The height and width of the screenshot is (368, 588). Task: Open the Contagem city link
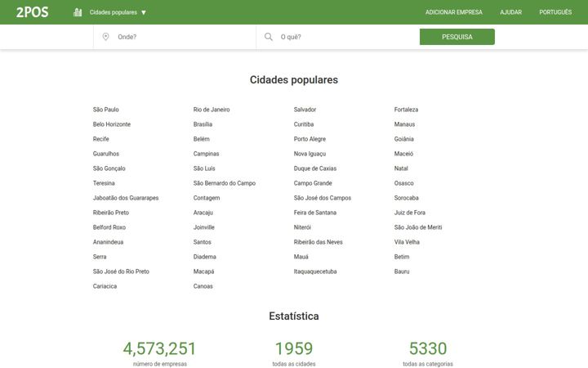pos(207,198)
